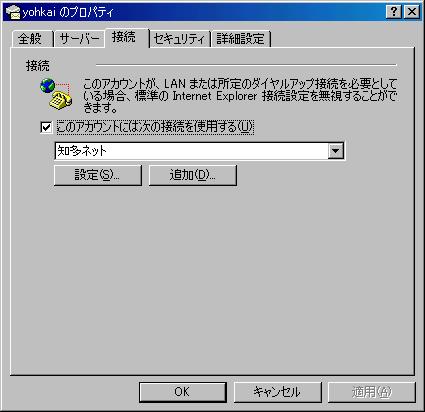
Task: Click the globe and telephone connection icon
Action: point(56,94)
